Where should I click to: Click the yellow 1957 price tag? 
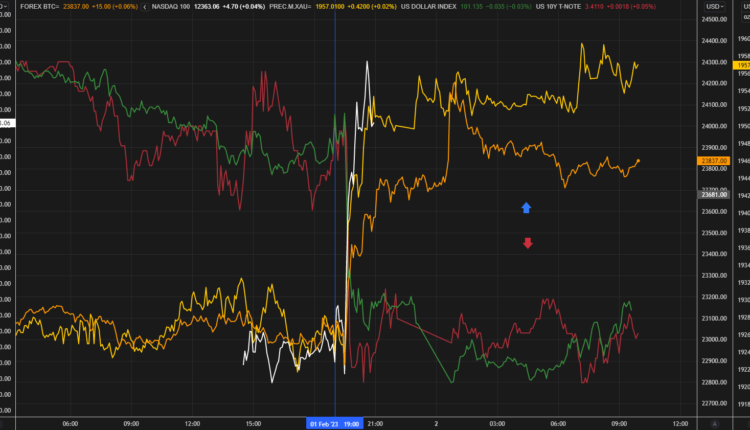coord(741,64)
